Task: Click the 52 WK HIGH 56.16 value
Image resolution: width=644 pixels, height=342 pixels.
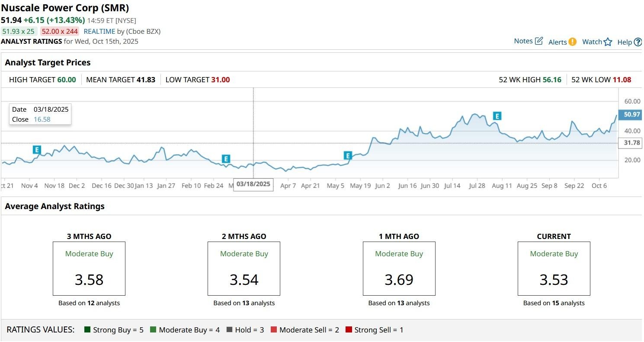Action: tap(552, 80)
